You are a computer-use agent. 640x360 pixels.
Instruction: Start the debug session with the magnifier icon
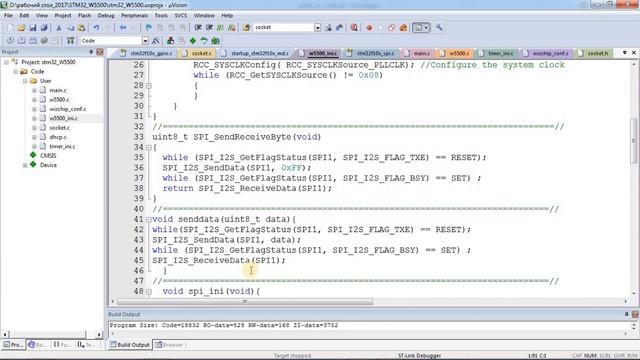pos(354,28)
